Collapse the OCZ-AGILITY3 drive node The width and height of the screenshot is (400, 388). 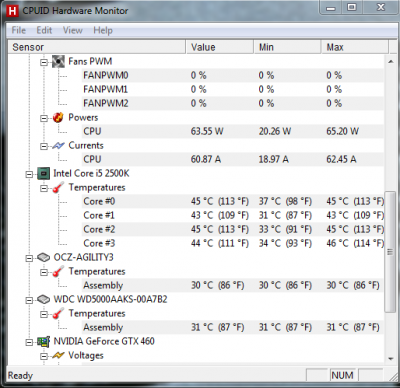click(x=29, y=258)
